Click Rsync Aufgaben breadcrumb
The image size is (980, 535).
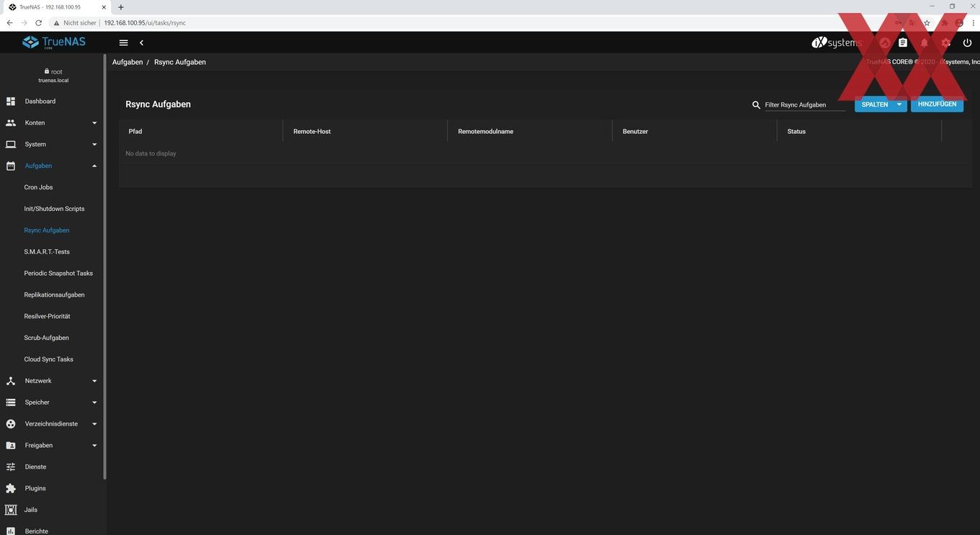click(180, 63)
